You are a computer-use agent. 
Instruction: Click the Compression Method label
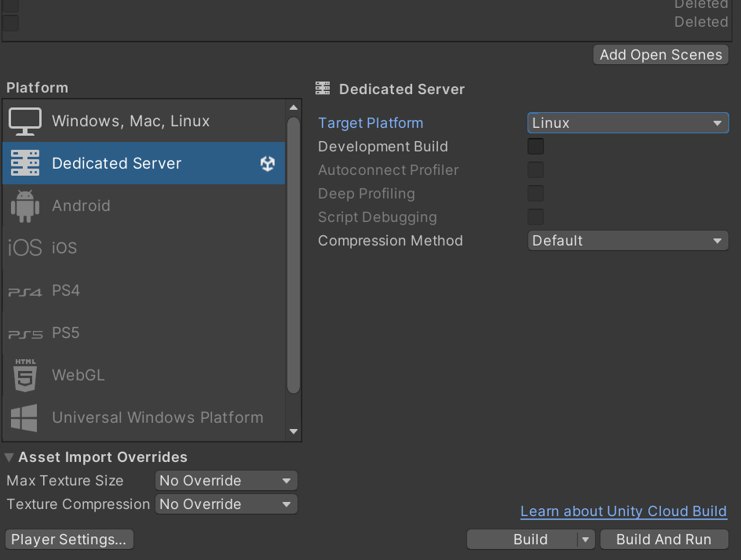pos(390,241)
